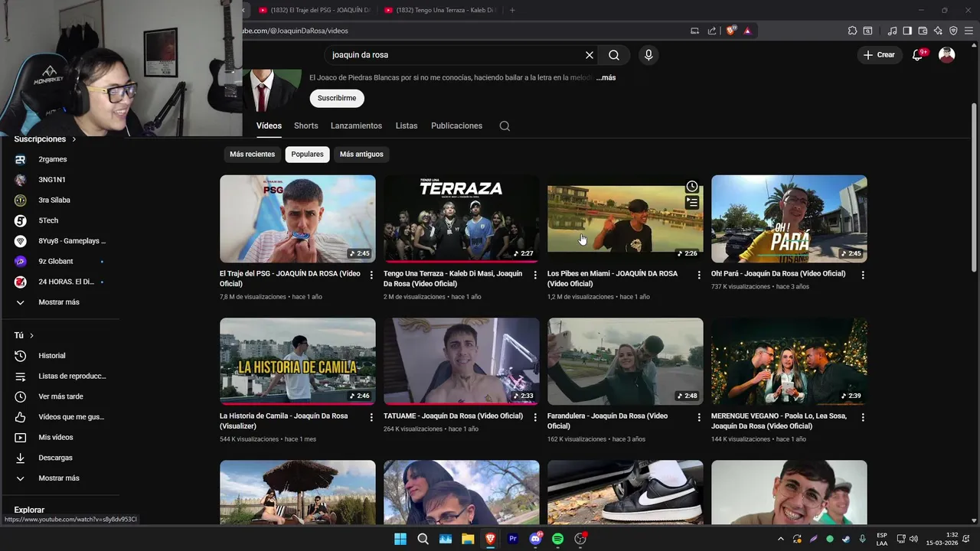Switch to the Tengo Una Terraza browser tab
980x551 pixels.
pyautogui.click(x=439, y=10)
